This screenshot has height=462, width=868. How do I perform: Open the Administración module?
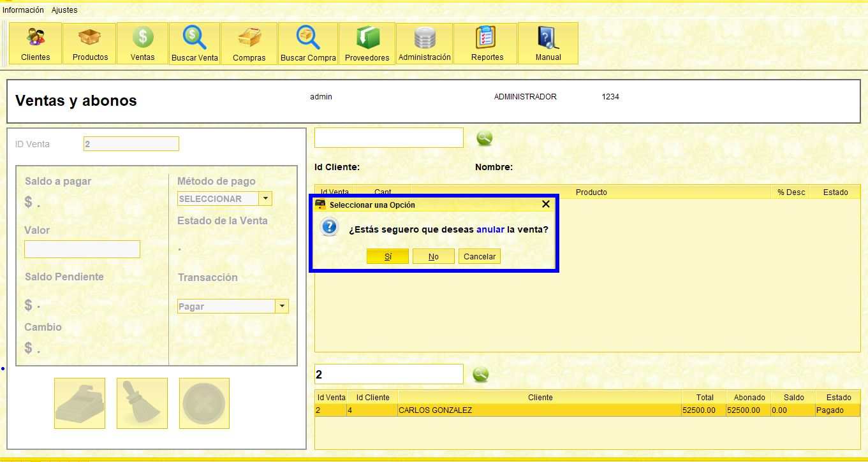tap(424, 43)
